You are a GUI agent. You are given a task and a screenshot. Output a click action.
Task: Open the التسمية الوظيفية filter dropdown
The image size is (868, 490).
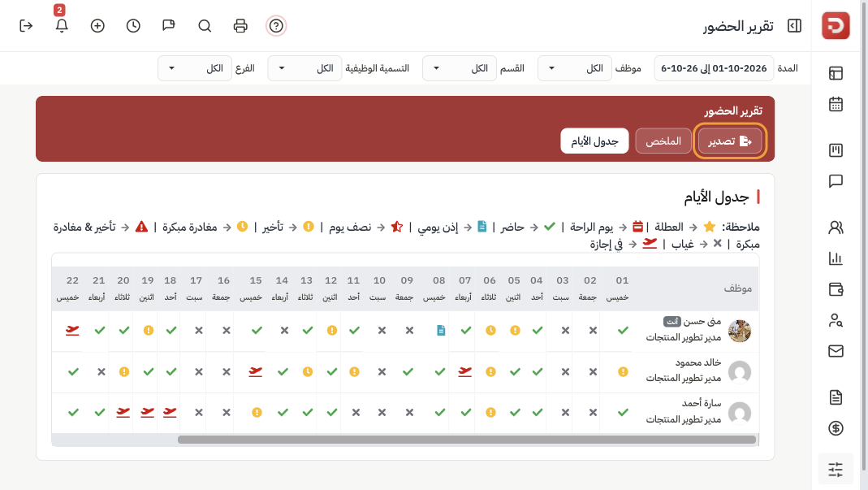(305, 68)
